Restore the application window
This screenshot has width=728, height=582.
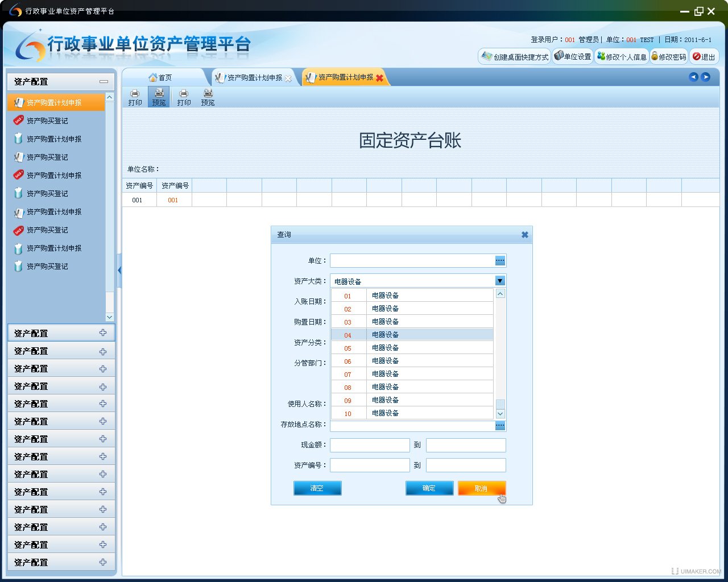(698, 11)
